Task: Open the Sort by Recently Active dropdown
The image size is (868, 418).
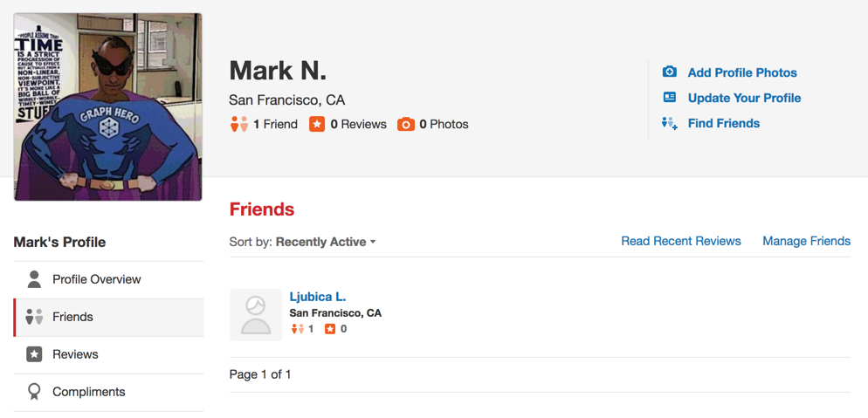Action: (x=326, y=242)
